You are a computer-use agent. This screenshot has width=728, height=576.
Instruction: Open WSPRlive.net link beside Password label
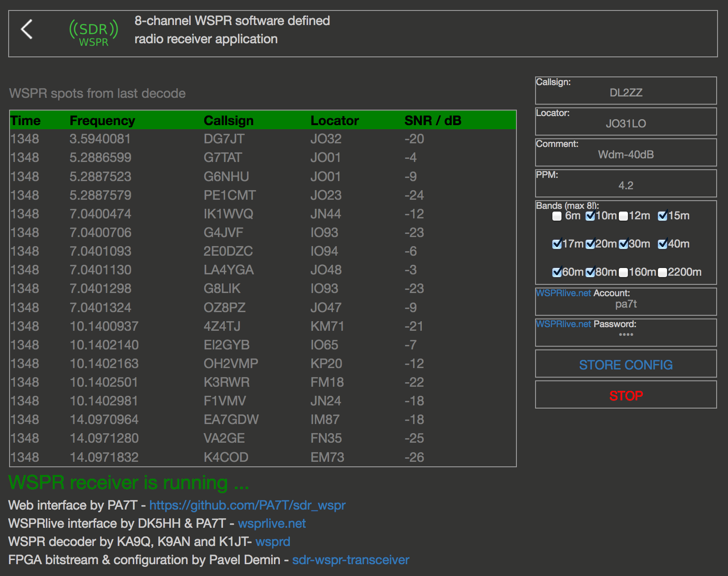(x=564, y=324)
